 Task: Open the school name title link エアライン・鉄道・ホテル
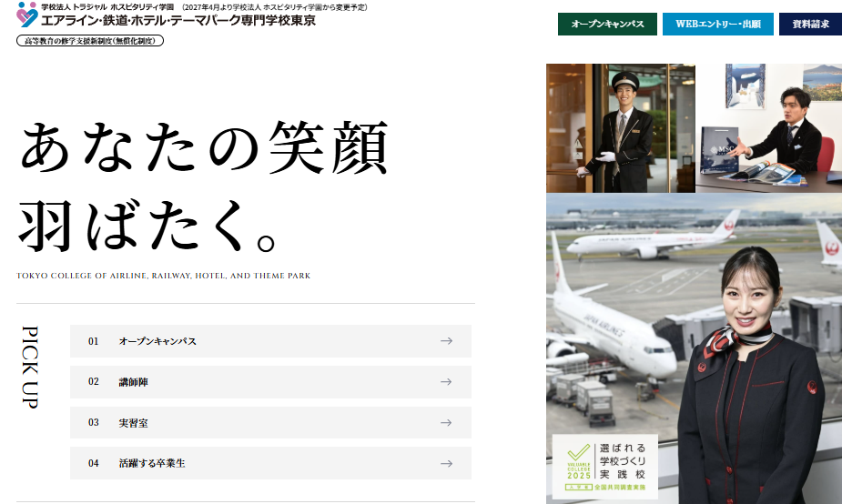point(178,20)
